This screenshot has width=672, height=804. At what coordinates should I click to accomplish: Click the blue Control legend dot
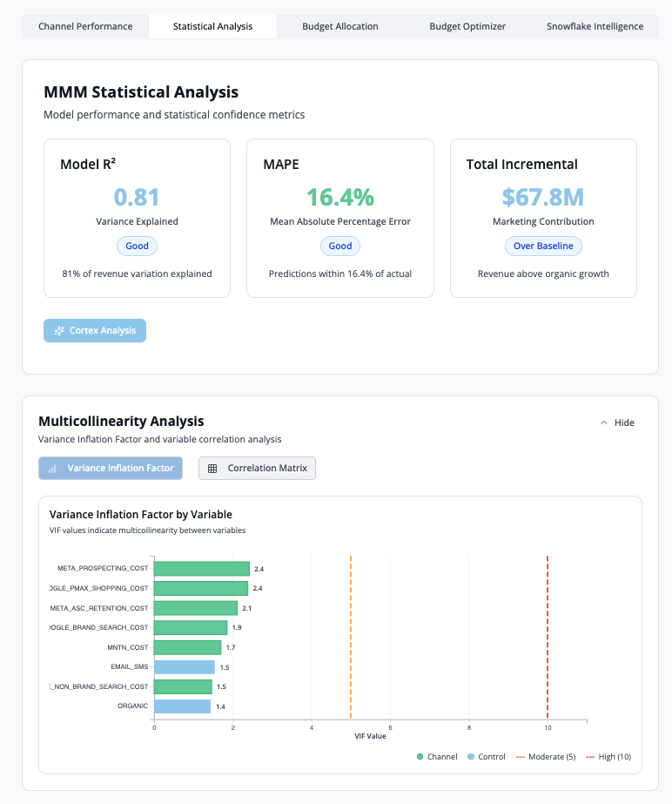pyautogui.click(x=471, y=757)
